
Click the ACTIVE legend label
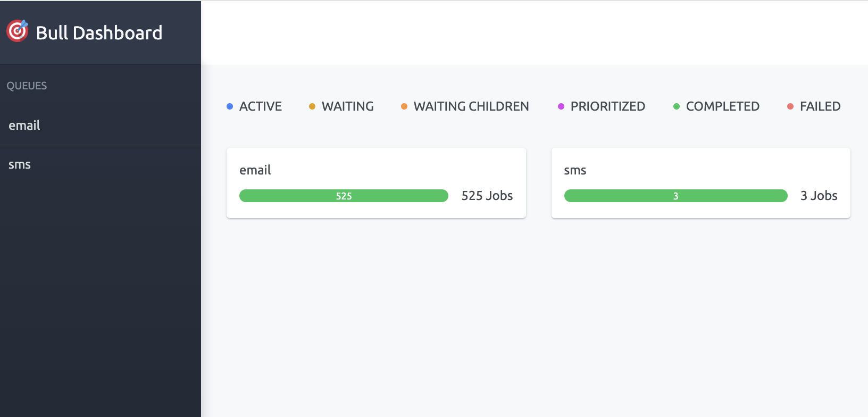(261, 106)
